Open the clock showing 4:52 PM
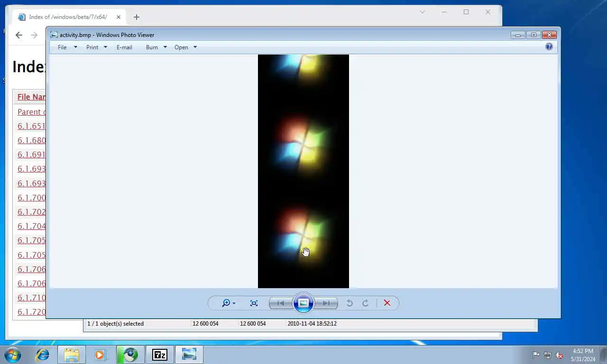607x364 pixels. click(x=583, y=355)
